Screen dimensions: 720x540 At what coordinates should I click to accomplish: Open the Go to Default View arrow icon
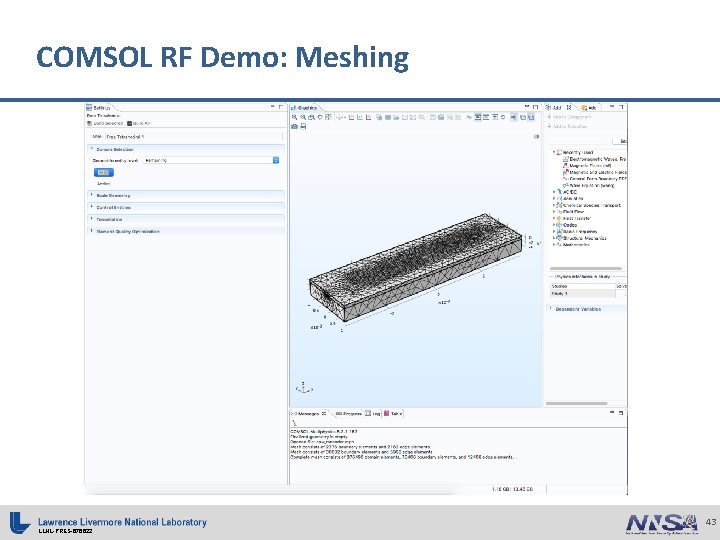pos(341,118)
